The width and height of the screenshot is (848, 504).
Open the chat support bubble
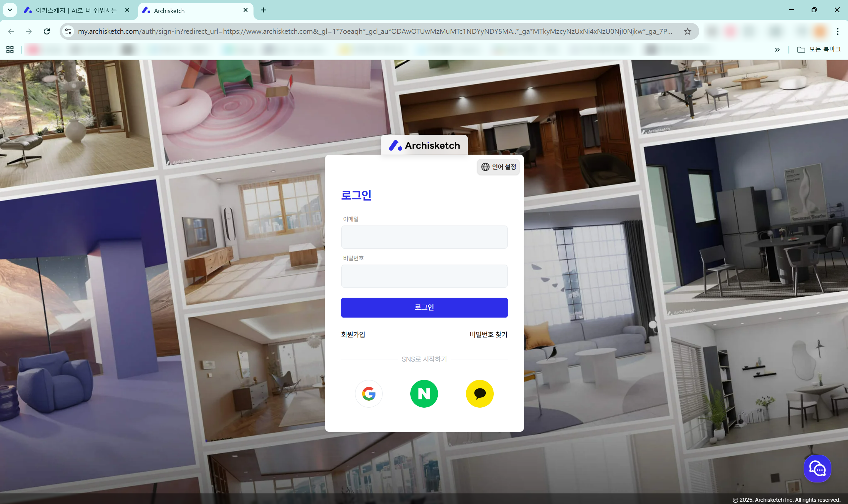[x=817, y=469]
